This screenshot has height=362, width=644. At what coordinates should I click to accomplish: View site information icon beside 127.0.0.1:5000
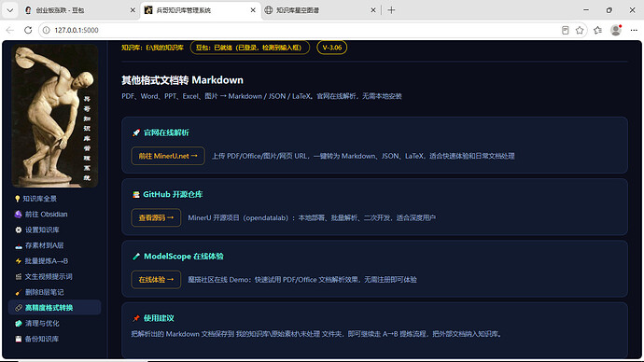pos(47,30)
